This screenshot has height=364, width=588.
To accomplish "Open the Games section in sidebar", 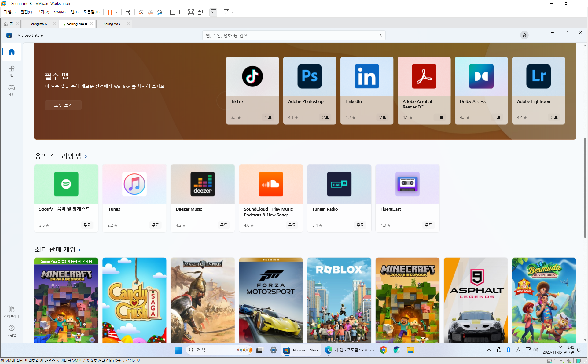I will click(12, 90).
